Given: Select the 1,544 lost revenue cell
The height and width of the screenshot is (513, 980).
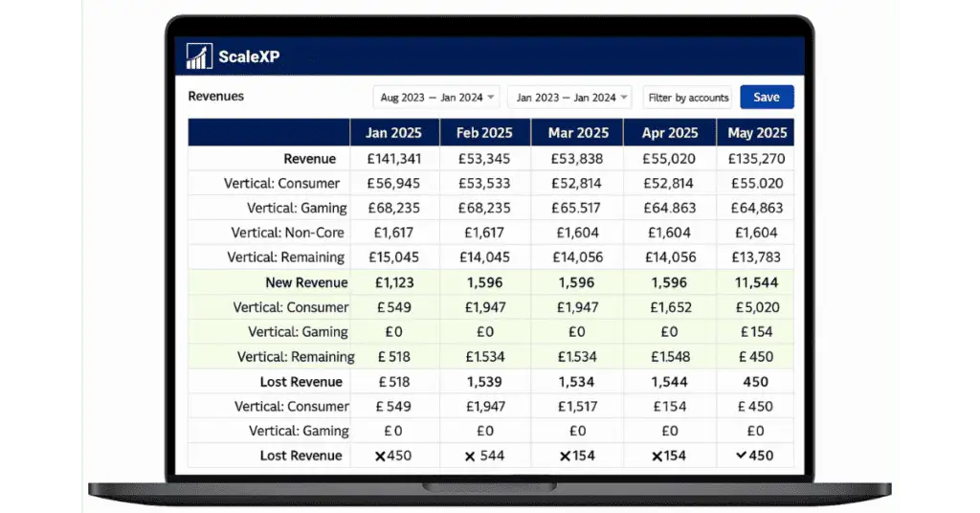Looking at the screenshot, I should tap(669, 382).
